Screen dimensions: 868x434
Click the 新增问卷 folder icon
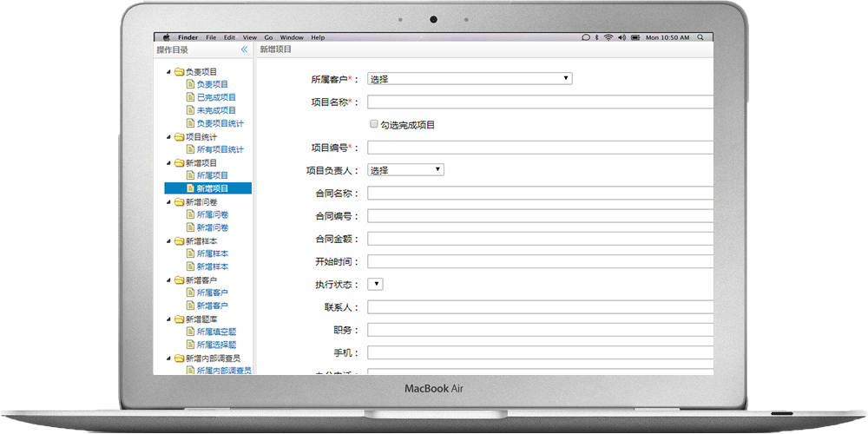click(179, 202)
